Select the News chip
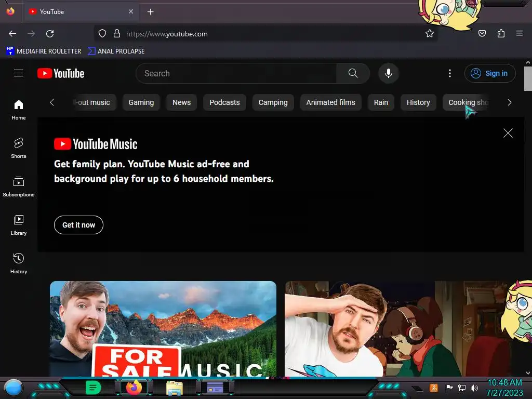The image size is (532, 399). [x=181, y=102]
